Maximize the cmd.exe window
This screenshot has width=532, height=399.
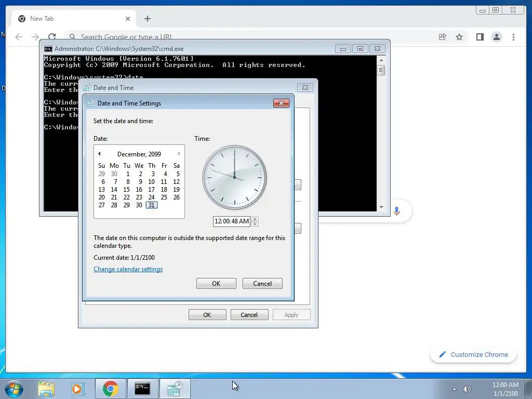(x=361, y=48)
